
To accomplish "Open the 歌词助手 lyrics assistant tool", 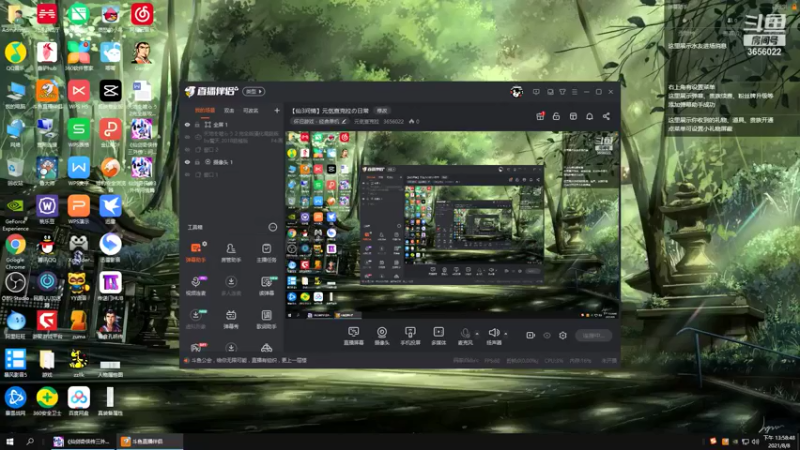I will pyautogui.click(x=266, y=319).
